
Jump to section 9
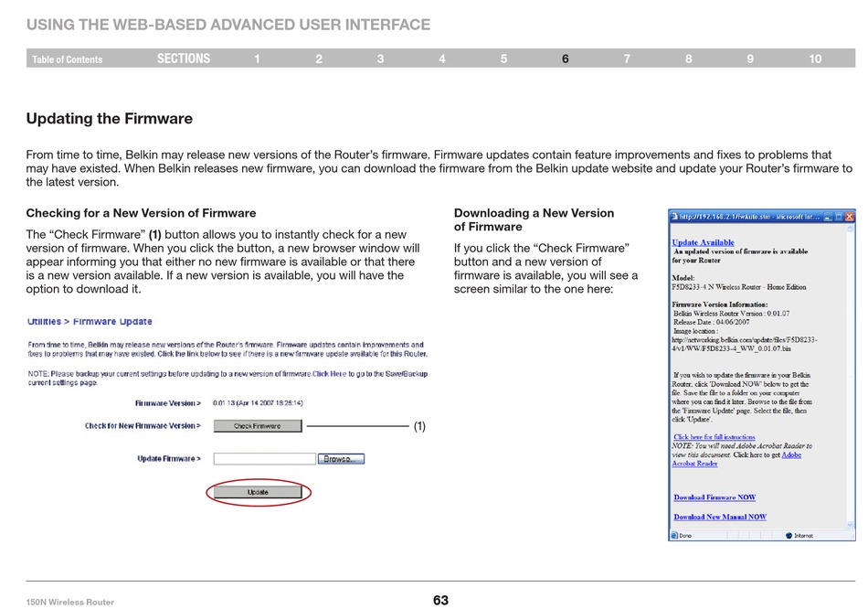tap(750, 59)
